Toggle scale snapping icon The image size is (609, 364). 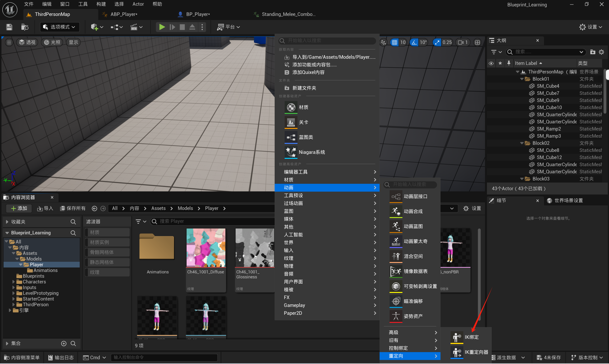coord(437,42)
